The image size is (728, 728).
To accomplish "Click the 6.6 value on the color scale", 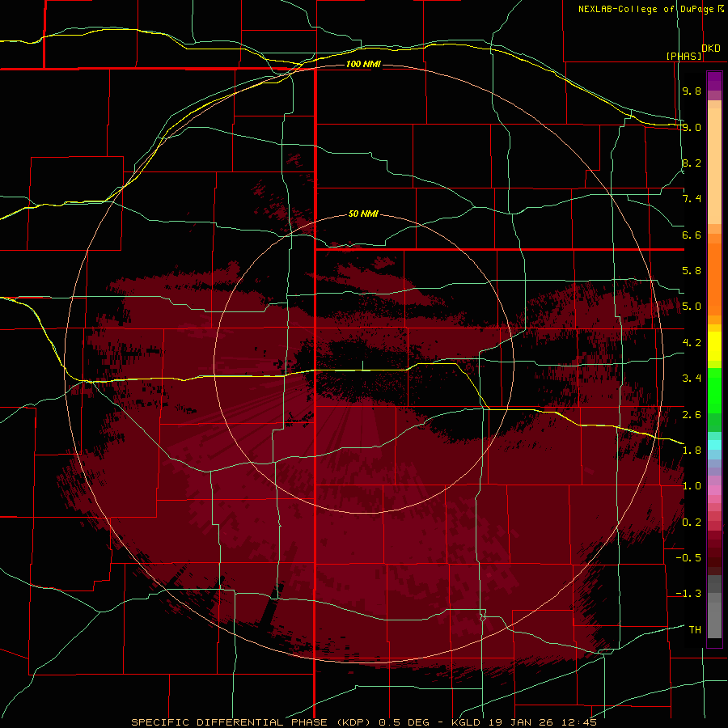I will pos(692,235).
